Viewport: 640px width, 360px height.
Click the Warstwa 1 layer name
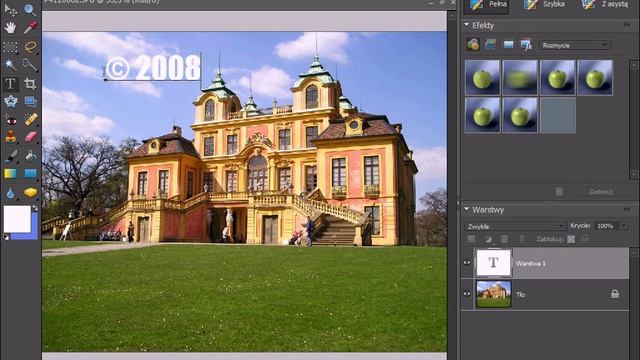531,264
